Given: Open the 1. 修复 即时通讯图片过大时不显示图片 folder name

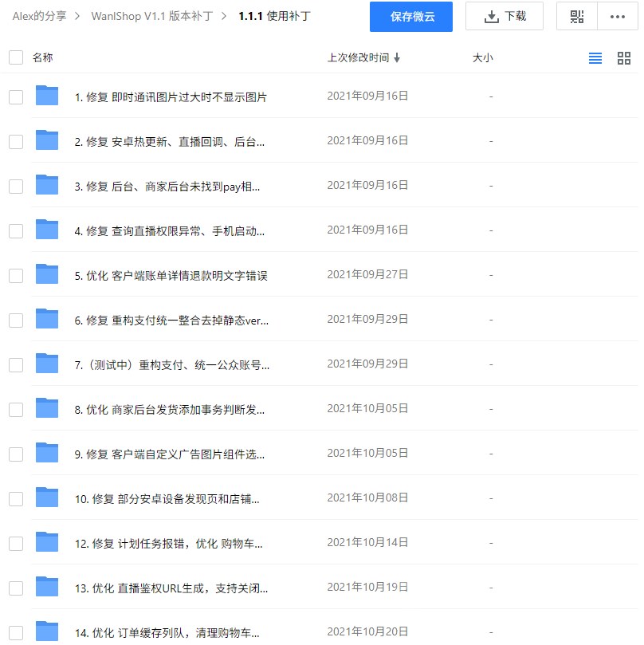Looking at the screenshot, I should tap(171, 97).
